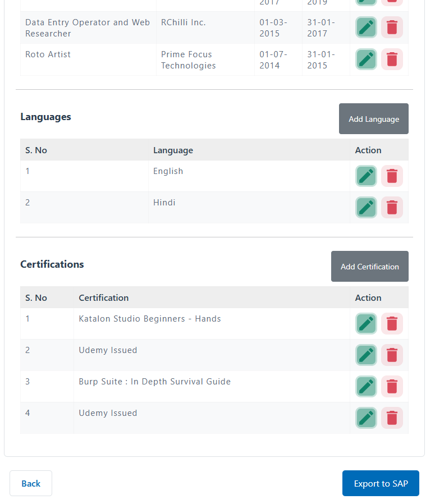Edit the Data Entry Operator experience row
435x504 pixels.
(366, 28)
